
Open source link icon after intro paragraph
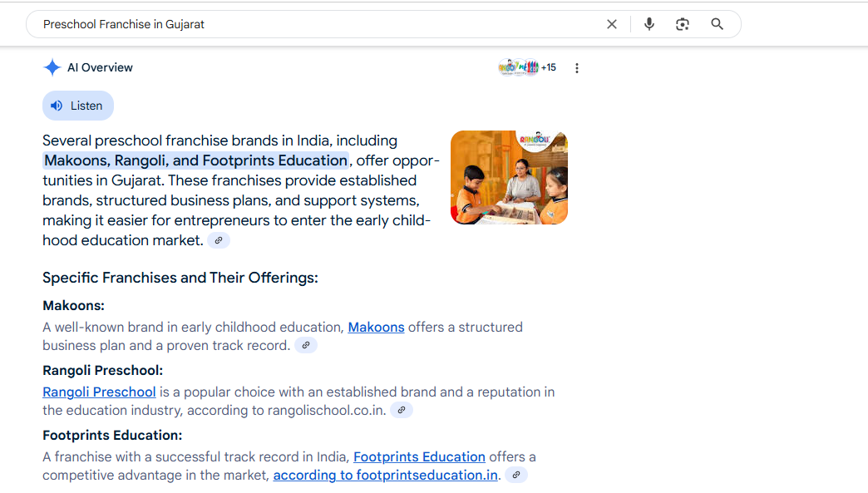[219, 241]
